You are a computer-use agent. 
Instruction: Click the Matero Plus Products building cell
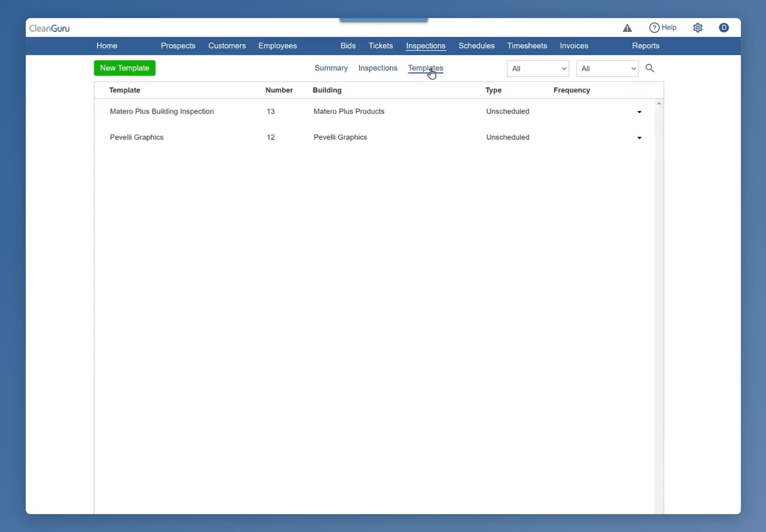click(349, 111)
